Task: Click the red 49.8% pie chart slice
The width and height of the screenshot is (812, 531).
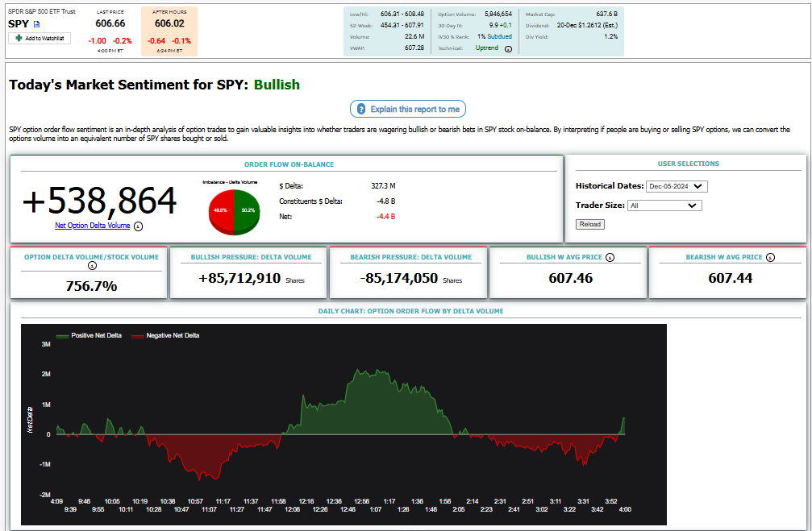Action: [x=221, y=210]
